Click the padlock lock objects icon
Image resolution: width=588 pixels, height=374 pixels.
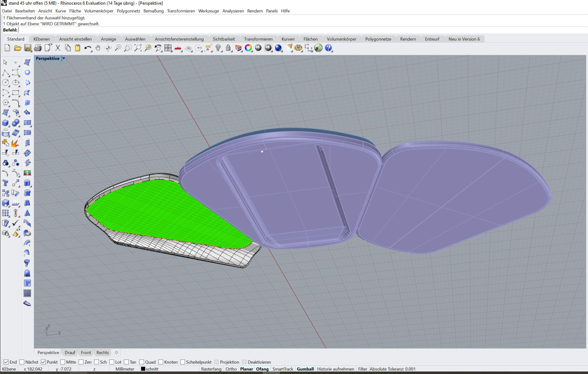tap(228, 48)
